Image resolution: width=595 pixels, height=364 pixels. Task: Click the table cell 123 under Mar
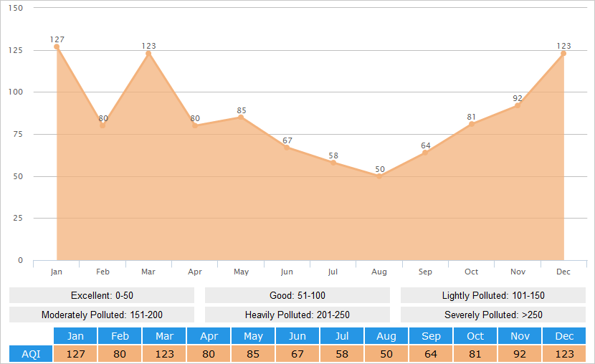click(164, 354)
